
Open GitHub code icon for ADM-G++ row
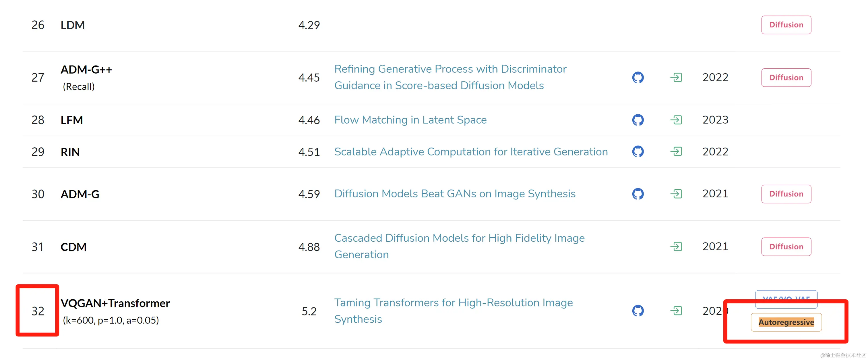click(638, 77)
